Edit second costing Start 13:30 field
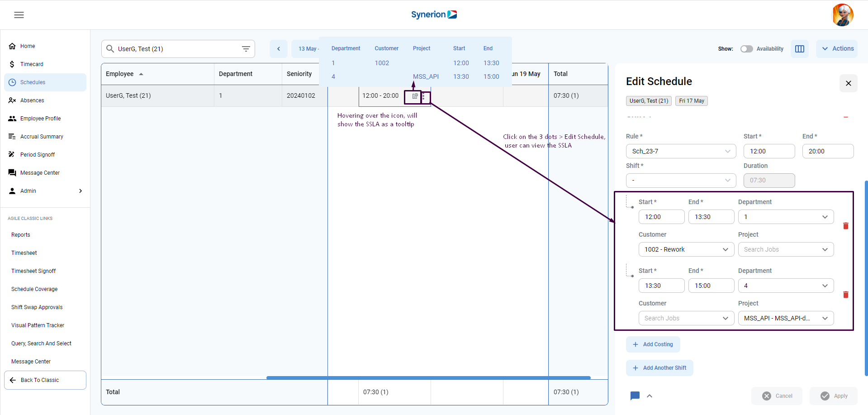This screenshot has width=868, height=415. (x=661, y=286)
